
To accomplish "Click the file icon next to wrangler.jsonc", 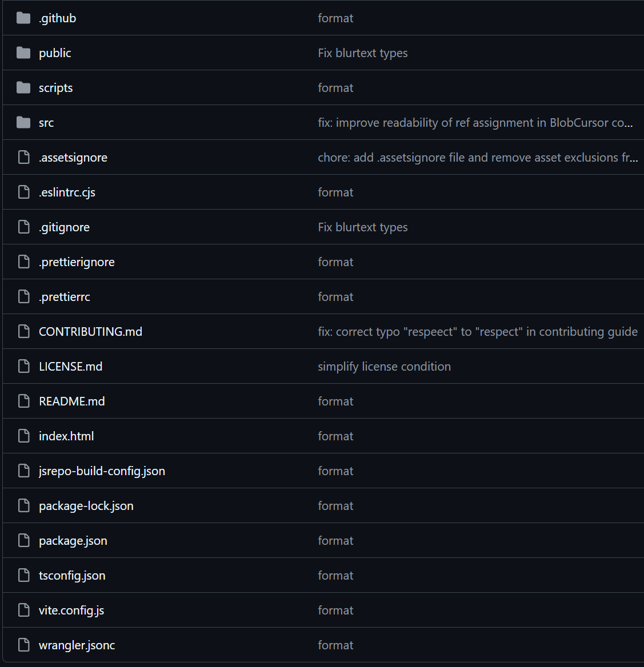I will tap(23, 645).
